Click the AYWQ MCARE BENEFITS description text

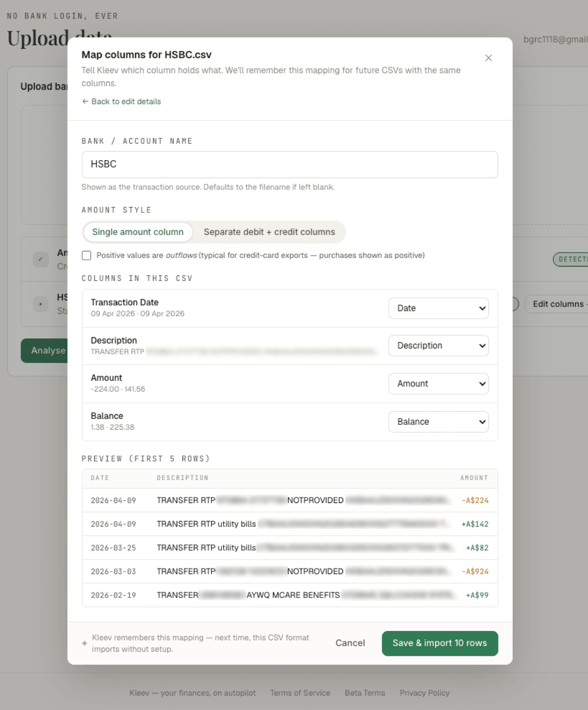pos(293,595)
